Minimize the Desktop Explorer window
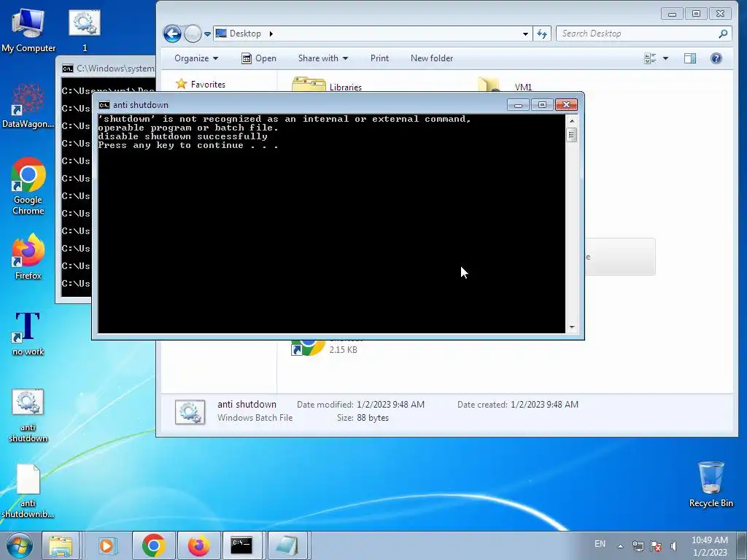The height and width of the screenshot is (560, 747). click(x=672, y=14)
